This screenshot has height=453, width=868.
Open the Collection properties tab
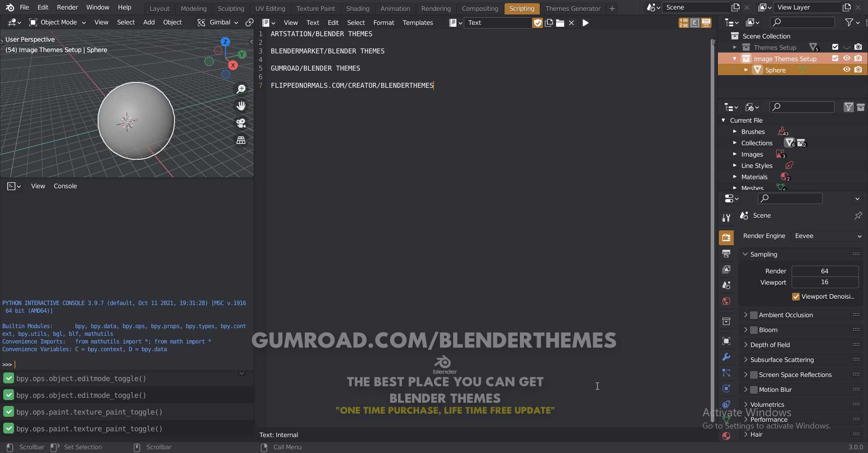[x=726, y=321]
